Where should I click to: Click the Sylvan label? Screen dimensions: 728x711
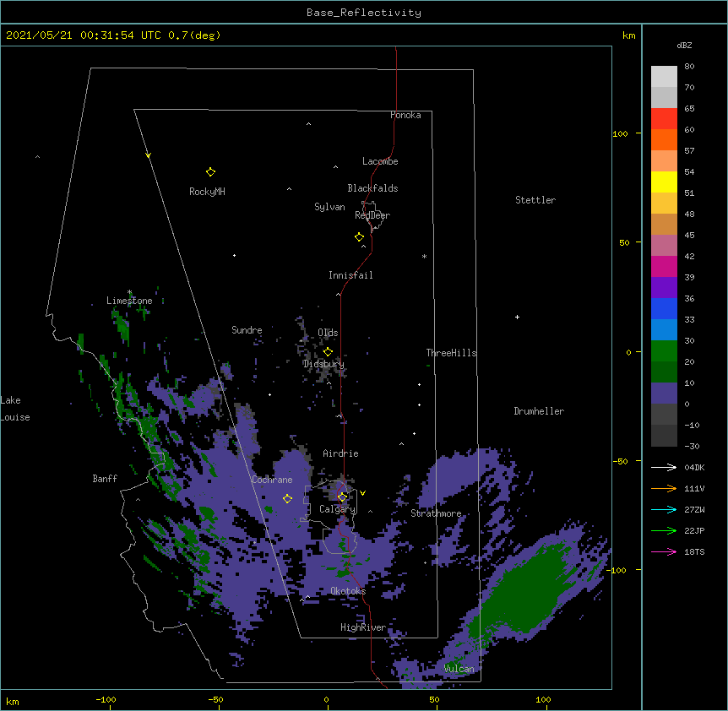(x=329, y=207)
